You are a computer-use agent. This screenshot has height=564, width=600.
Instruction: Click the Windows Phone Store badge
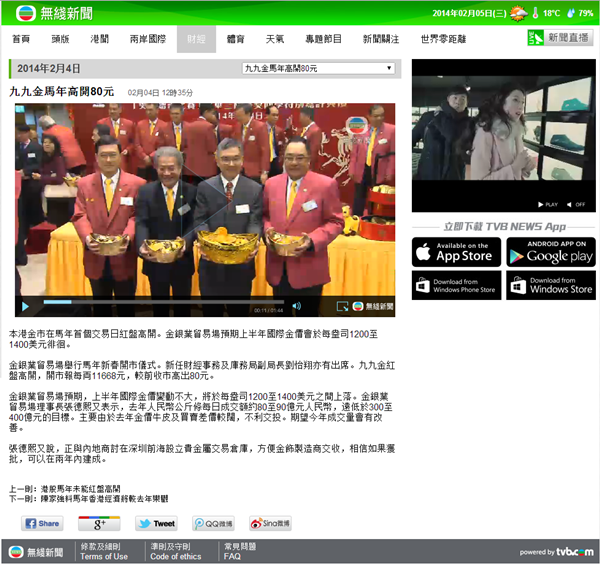(x=455, y=285)
